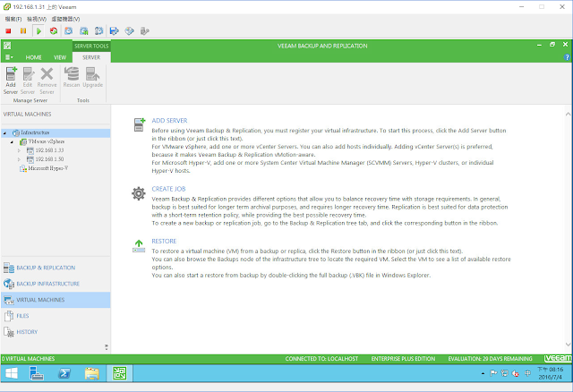Click navigation pane options chevron

pyautogui.click(x=107, y=347)
